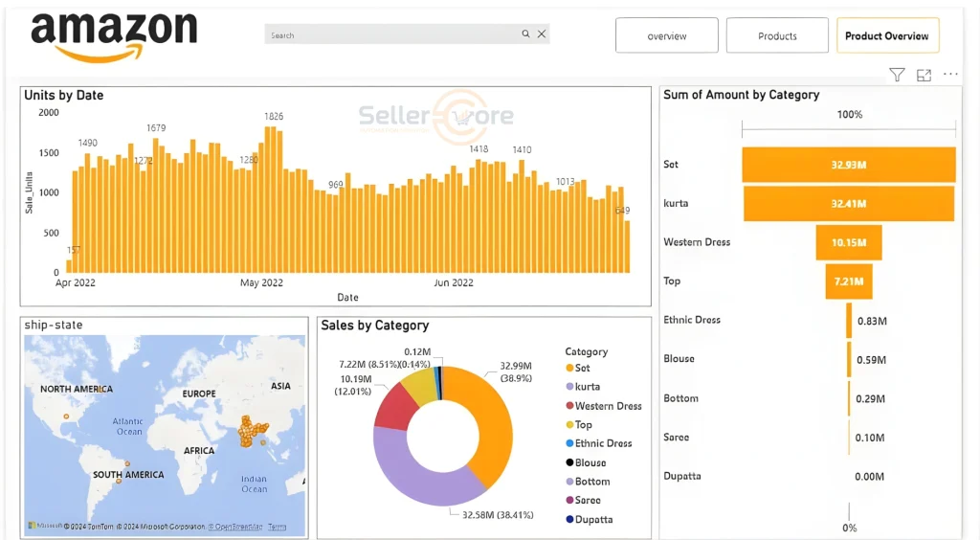Open the filter funnel icon
Viewport: 980px width, 540px height.
click(897, 75)
